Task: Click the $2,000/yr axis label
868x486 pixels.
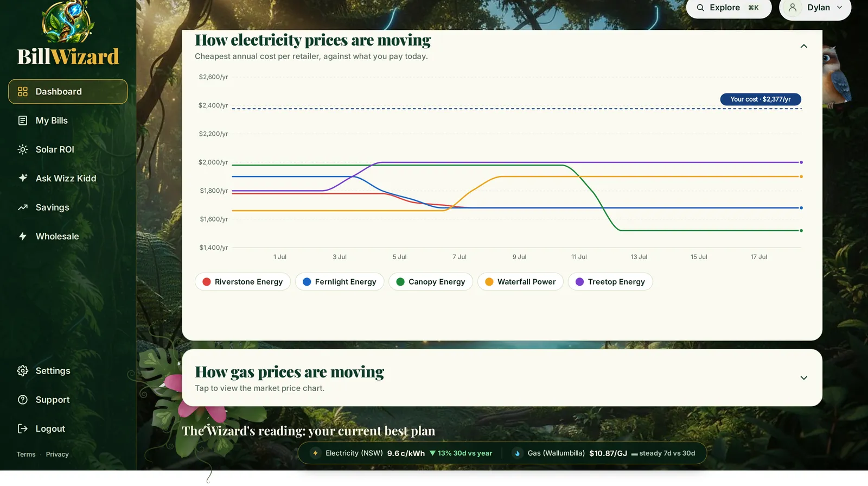Action: coord(213,162)
